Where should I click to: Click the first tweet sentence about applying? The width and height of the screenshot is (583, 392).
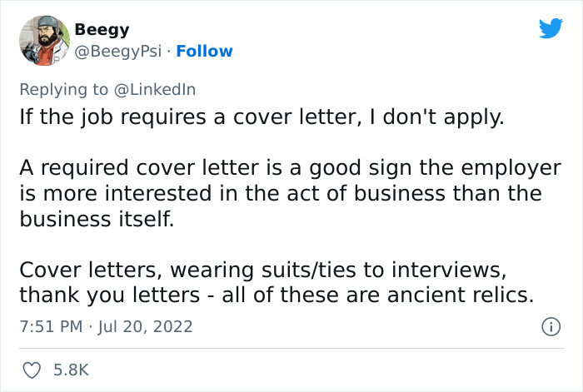[x=262, y=117]
